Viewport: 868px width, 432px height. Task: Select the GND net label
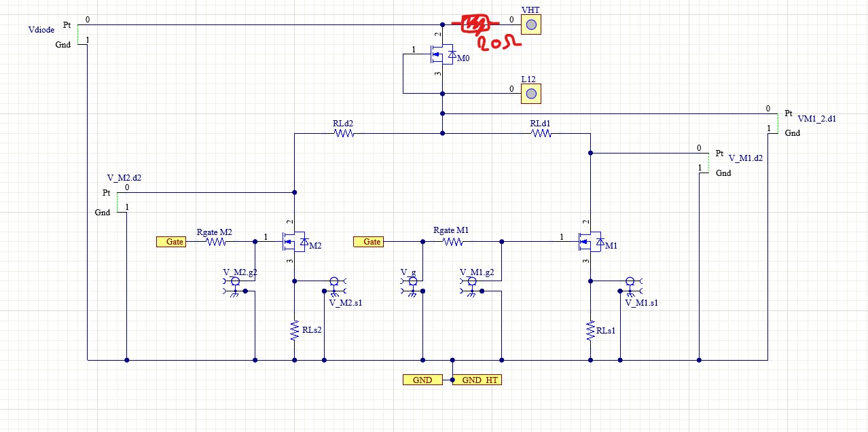[422, 380]
